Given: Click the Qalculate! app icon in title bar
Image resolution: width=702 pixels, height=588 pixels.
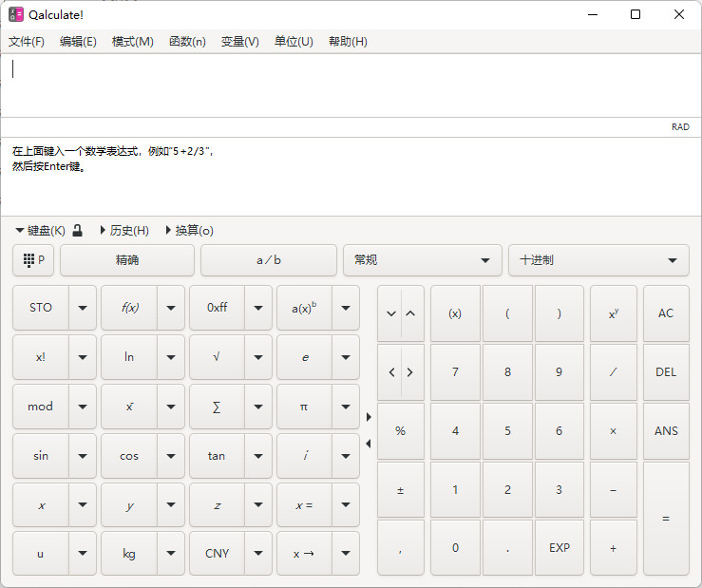Looking at the screenshot, I should point(16,14).
